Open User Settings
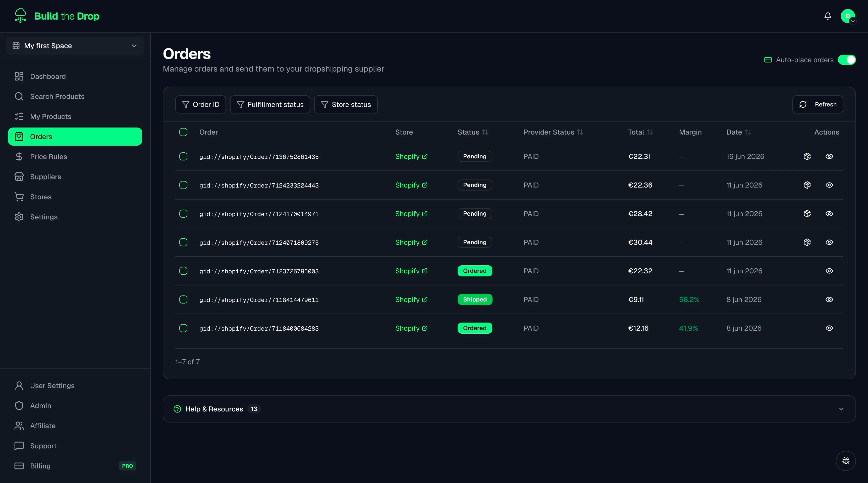868x483 pixels. click(x=75, y=386)
